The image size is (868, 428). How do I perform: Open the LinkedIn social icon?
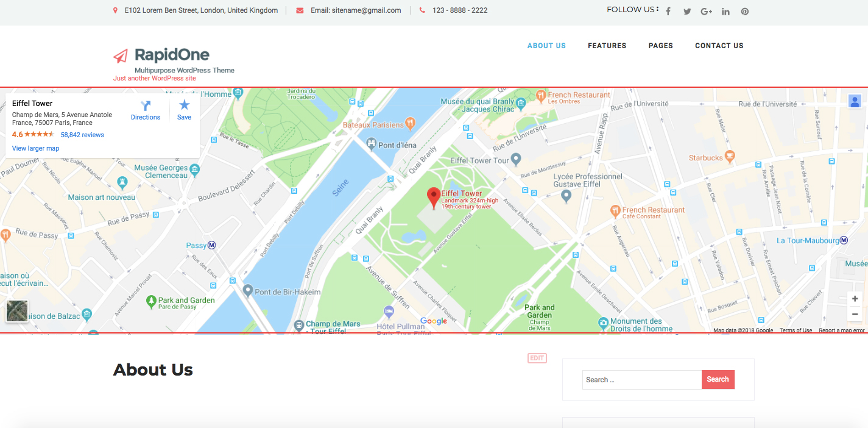pos(725,12)
